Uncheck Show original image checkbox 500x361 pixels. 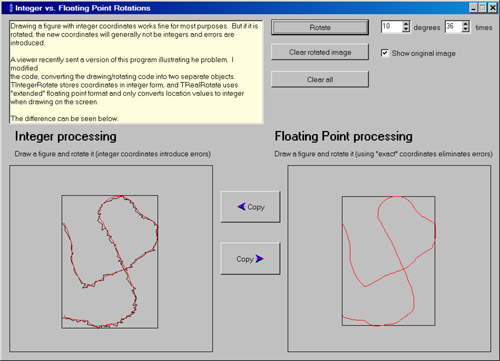[385, 53]
